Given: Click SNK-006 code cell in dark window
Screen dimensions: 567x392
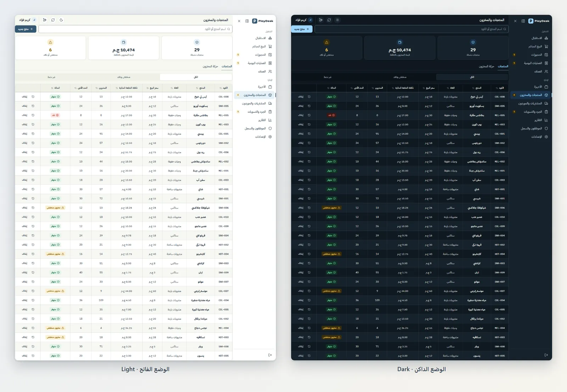Looking at the screenshot, I should pos(500,208).
